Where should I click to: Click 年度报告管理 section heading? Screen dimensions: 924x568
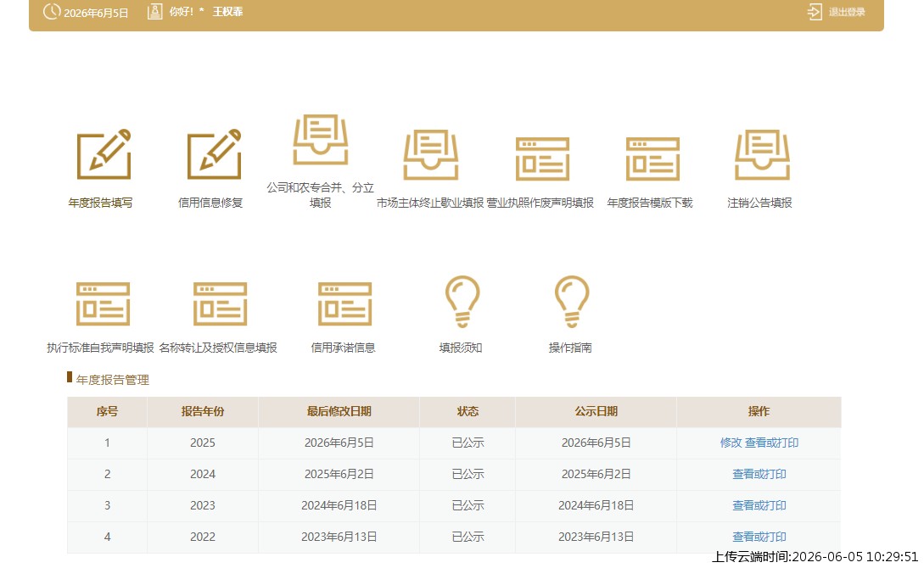click(x=113, y=380)
